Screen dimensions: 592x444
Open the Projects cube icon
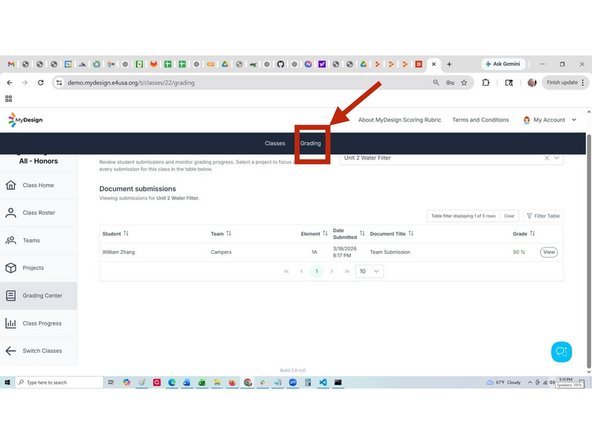click(11, 268)
